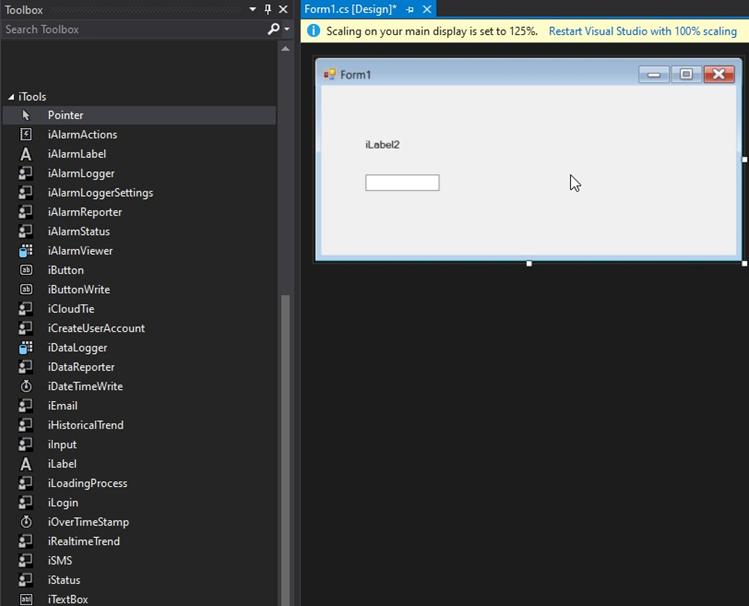The height and width of the screenshot is (606, 749).
Task: Open the Toolbox window position dropdown
Action: point(253,10)
